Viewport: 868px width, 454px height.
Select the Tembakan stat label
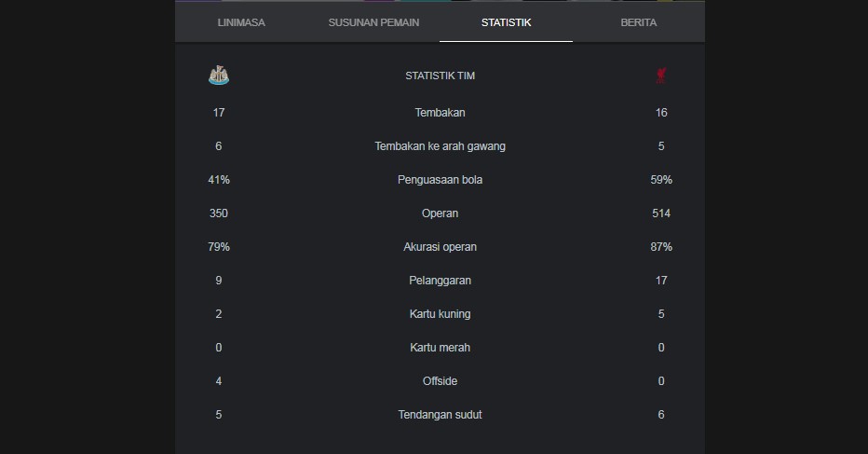click(441, 113)
